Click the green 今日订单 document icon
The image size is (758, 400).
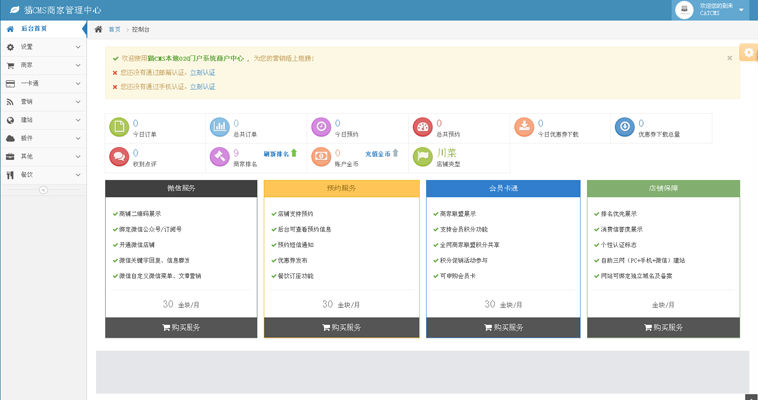coord(119,127)
